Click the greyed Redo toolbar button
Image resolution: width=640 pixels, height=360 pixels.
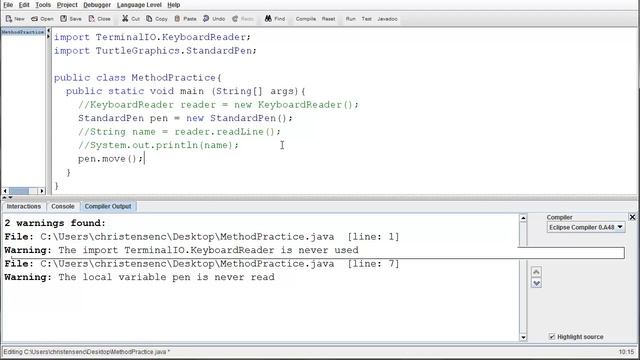(x=243, y=19)
